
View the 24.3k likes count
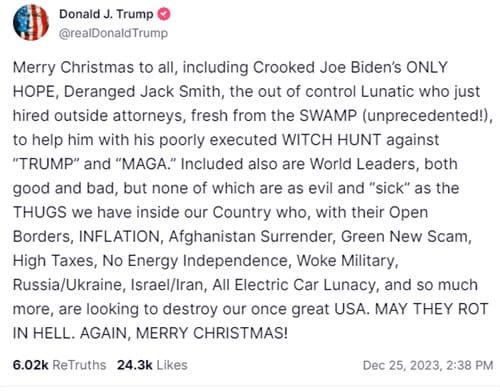coord(135,365)
